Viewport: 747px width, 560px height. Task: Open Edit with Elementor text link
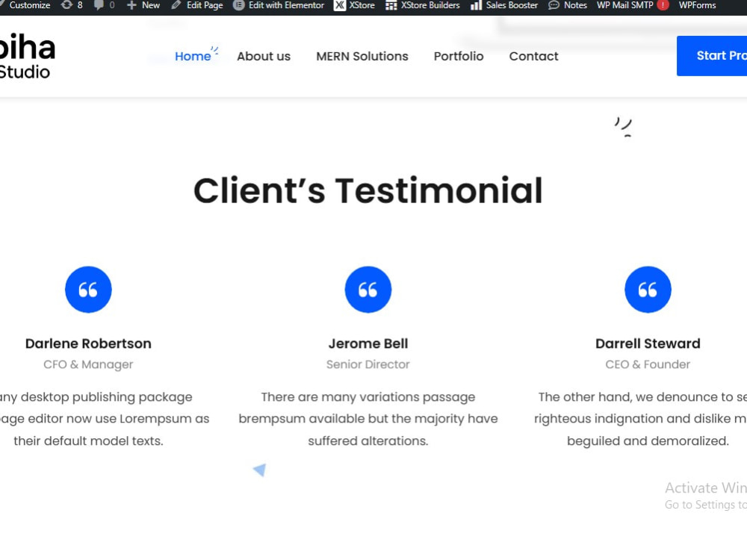(286, 5)
